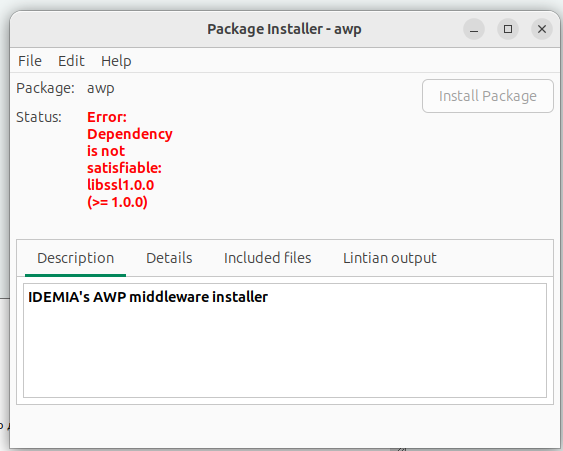Screen dimensions: 563x451
Task: Switch to the Details tab
Action: click(x=169, y=258)
